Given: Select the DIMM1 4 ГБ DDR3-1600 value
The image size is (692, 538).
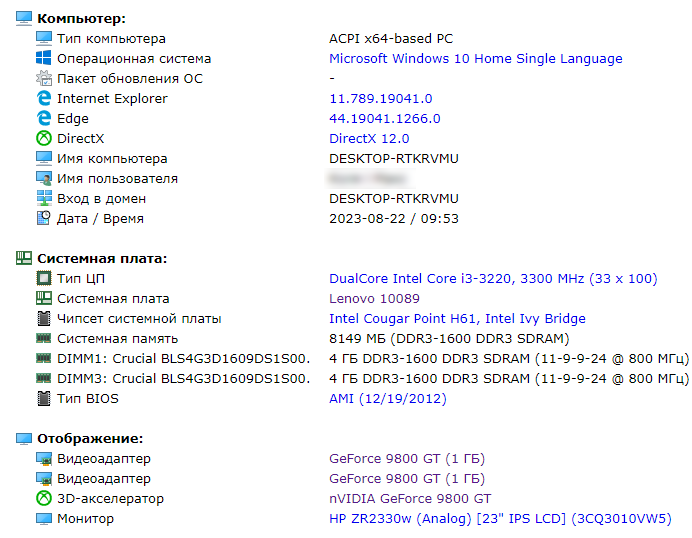Looking at the screenshot, I should (509, 358).
